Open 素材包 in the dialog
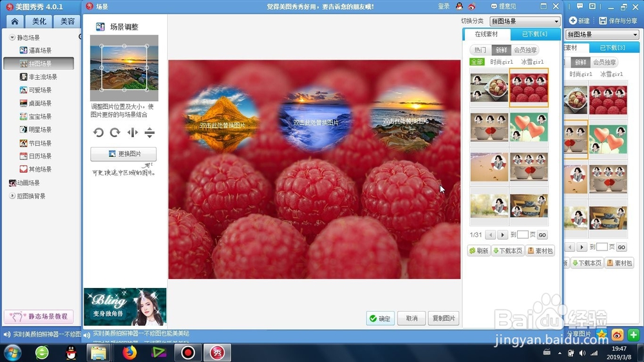The height and width of the screenshot is (362, 644). [540, 251]
